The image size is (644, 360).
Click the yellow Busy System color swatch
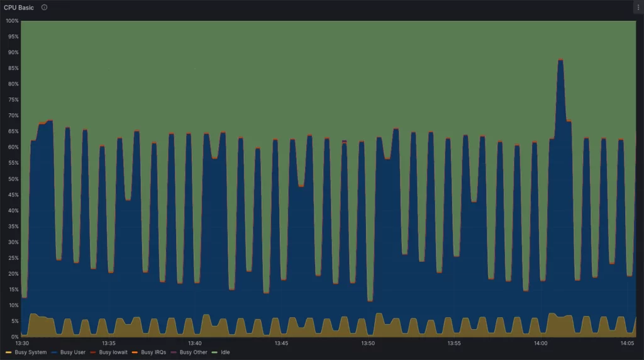[9, 352]
